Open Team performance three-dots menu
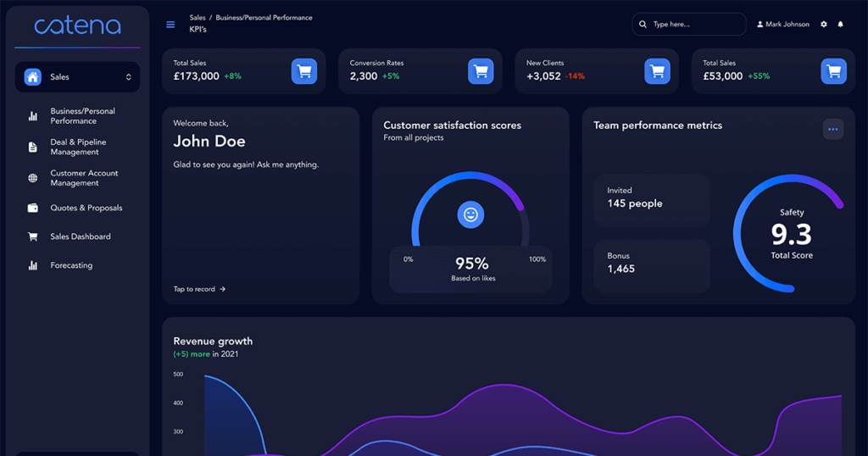The width and height of the screenshot is (868, 456). click(832, 130)
